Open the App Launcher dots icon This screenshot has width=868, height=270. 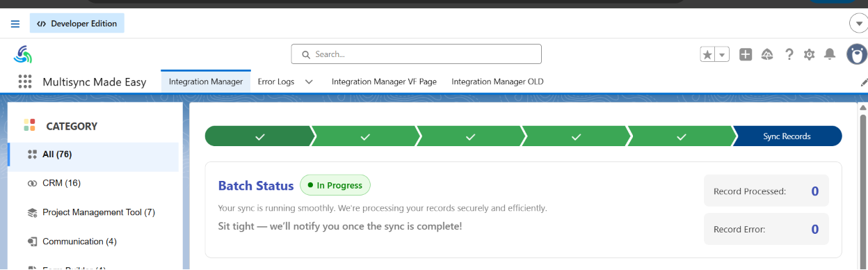point(25,81)
